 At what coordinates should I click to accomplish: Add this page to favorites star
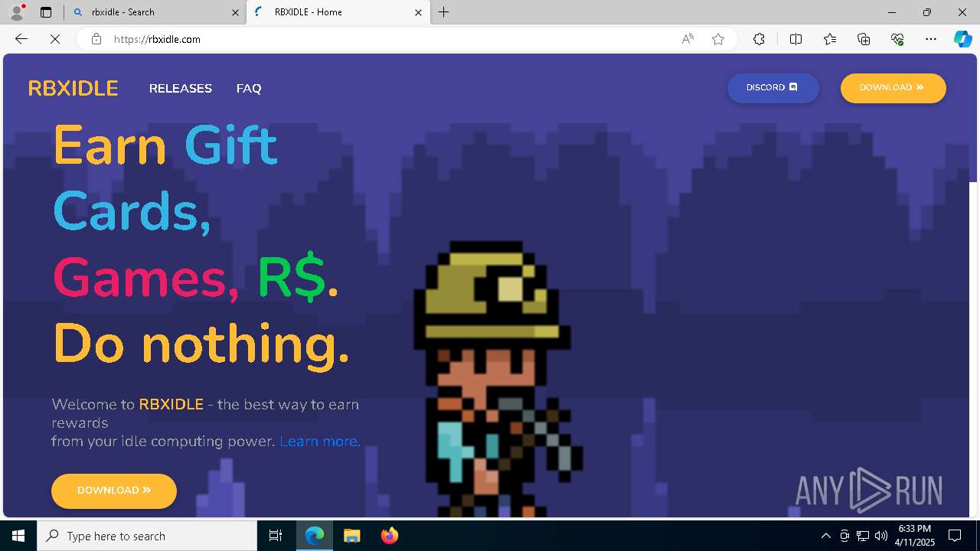718,39
